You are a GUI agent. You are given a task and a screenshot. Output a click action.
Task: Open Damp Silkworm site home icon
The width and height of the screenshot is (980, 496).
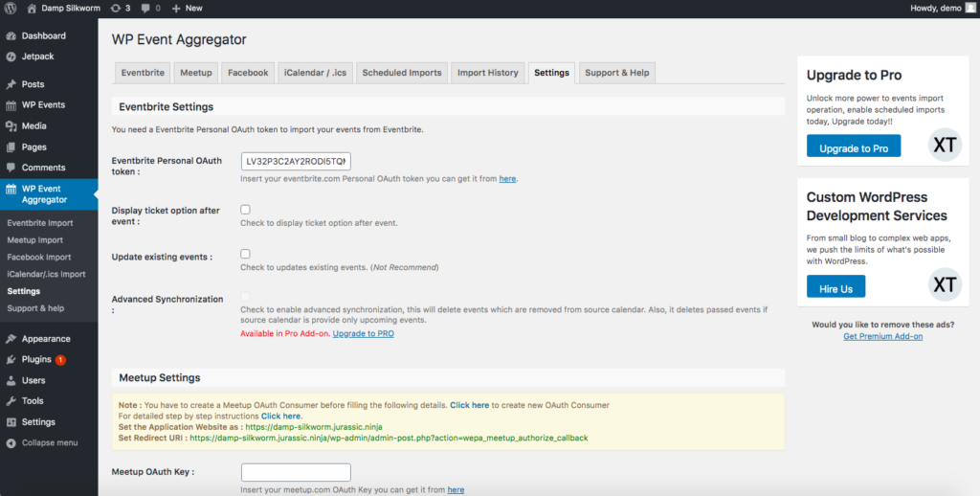pyautogui.click(x=32, y=8)
